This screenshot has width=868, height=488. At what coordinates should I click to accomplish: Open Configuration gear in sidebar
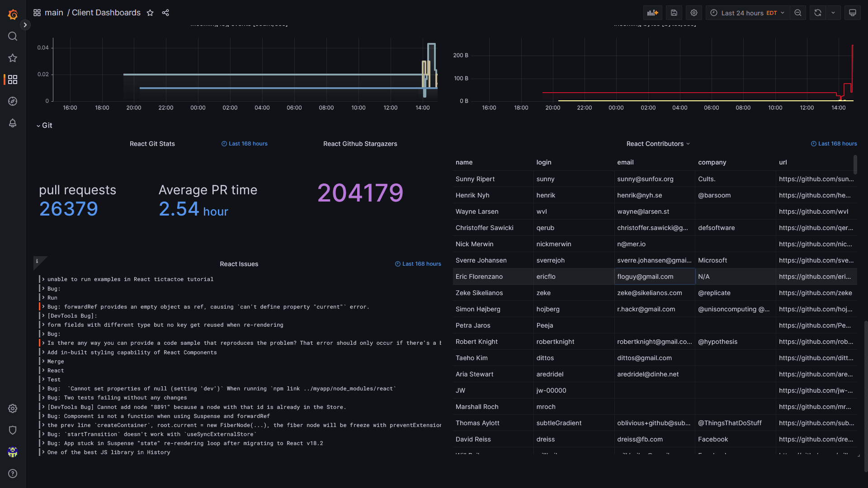(x=13, y=408)
